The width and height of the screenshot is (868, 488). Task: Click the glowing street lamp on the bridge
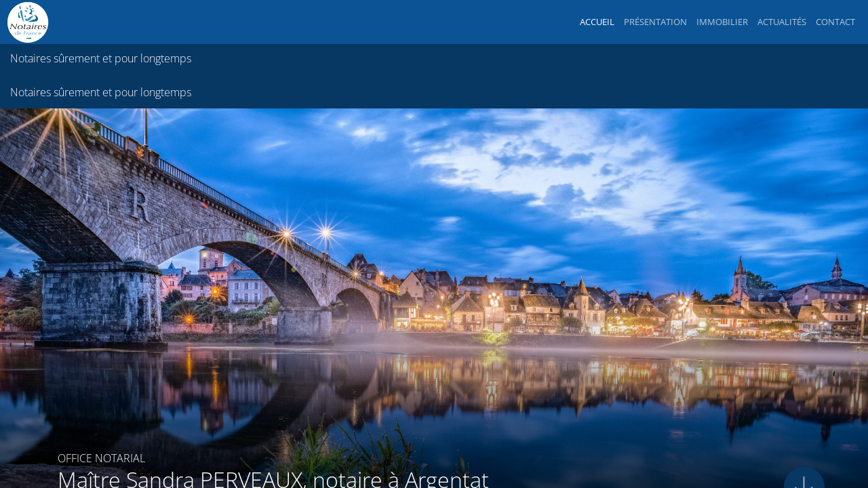(x=326, y=234)
